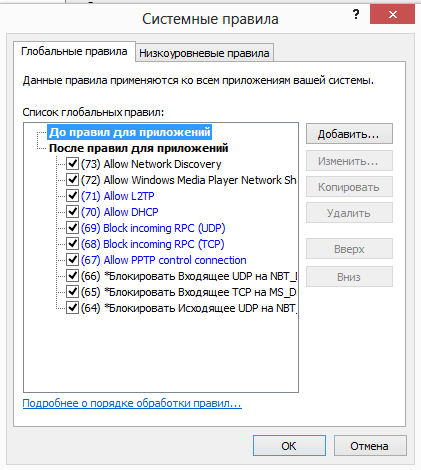
Task: Click the Отмена button
Action: (370, 446)
